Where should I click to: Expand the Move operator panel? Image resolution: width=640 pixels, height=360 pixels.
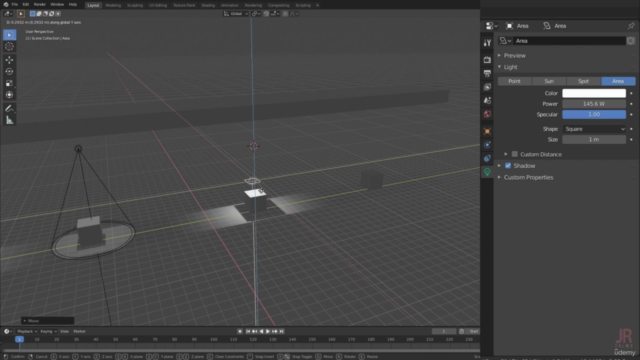48,321
